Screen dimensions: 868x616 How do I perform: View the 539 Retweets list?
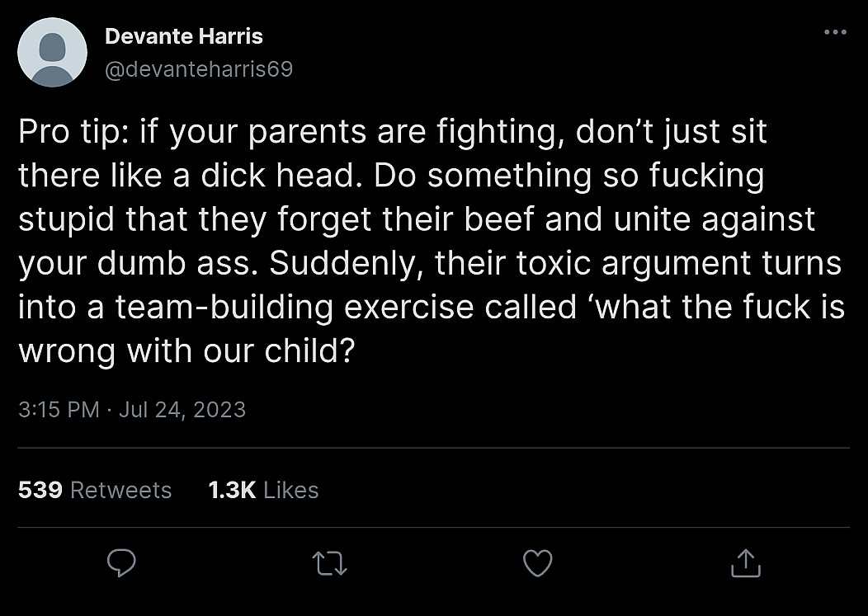pos(95,490)
